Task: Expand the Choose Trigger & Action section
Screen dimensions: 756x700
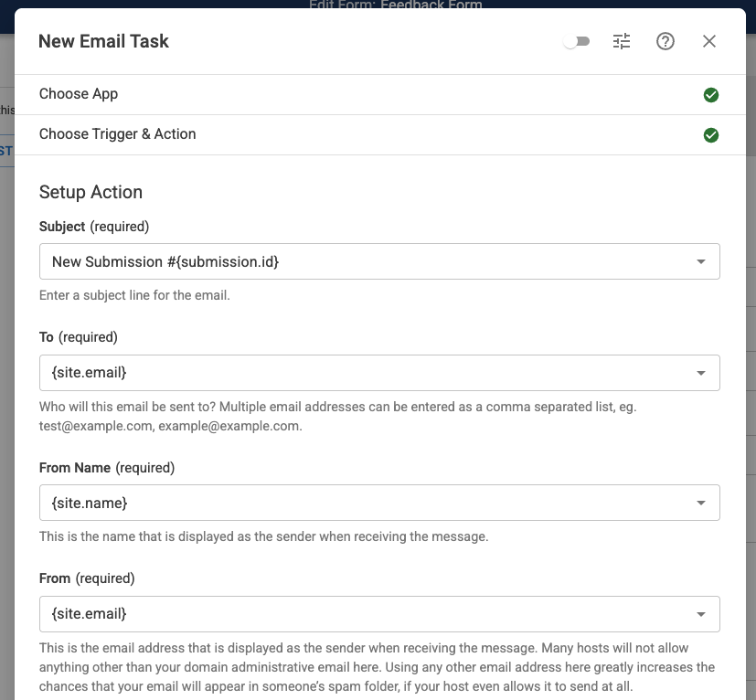Action: click(118, 134)
